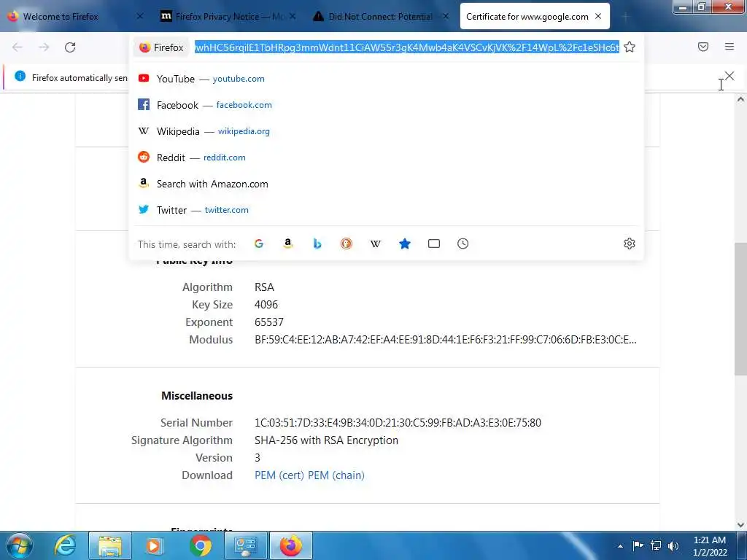This screenshot has width=747, height=560.
Task: Close the Did Not Connect tab
Action: click(446, 16)
